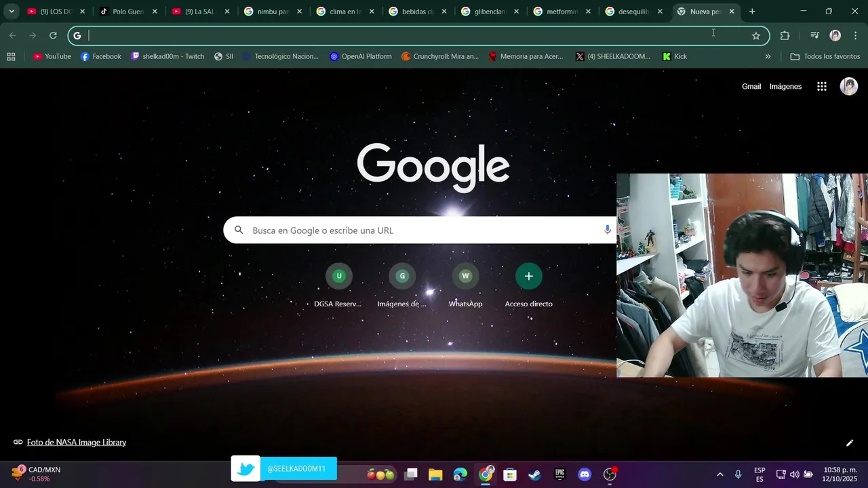Viewport: 868px width, 488px height.
Task: Click the tray microphone icon
Action: point(738,474)
